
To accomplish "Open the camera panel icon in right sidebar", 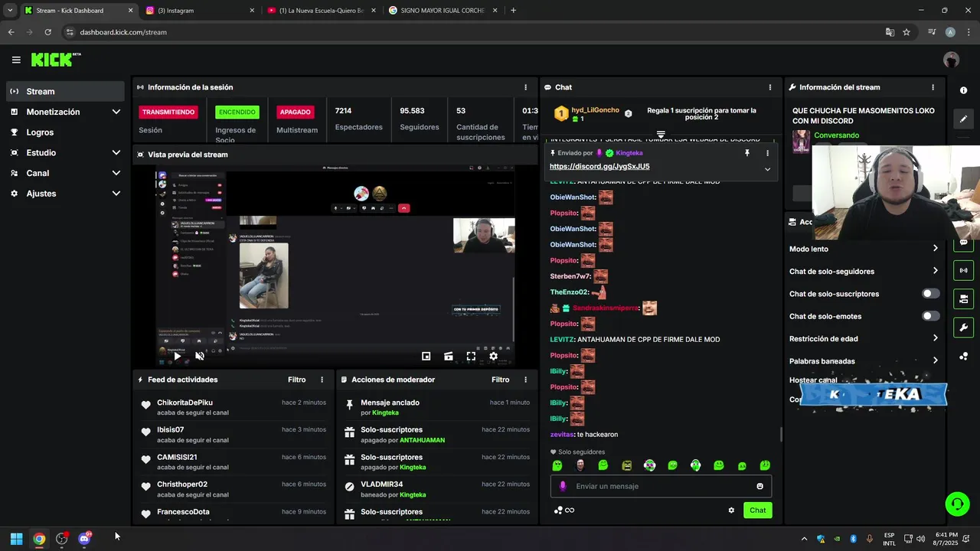I will 963,298.
